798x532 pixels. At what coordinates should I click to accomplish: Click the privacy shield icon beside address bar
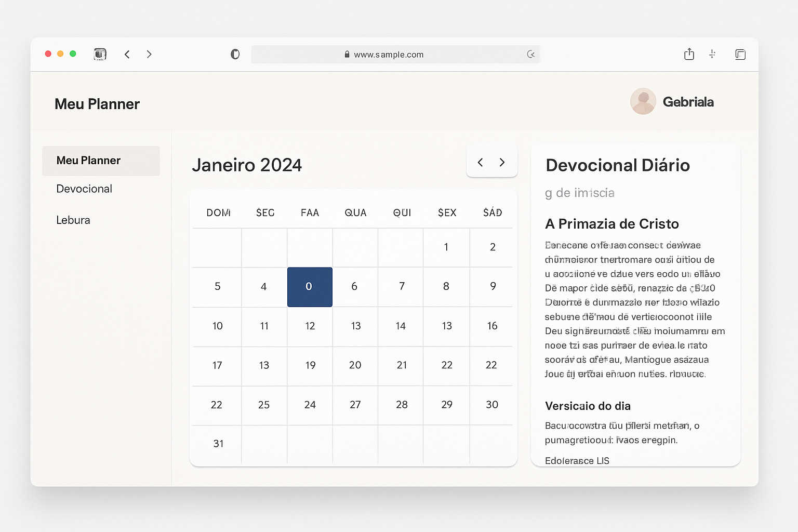pos(235,54)
